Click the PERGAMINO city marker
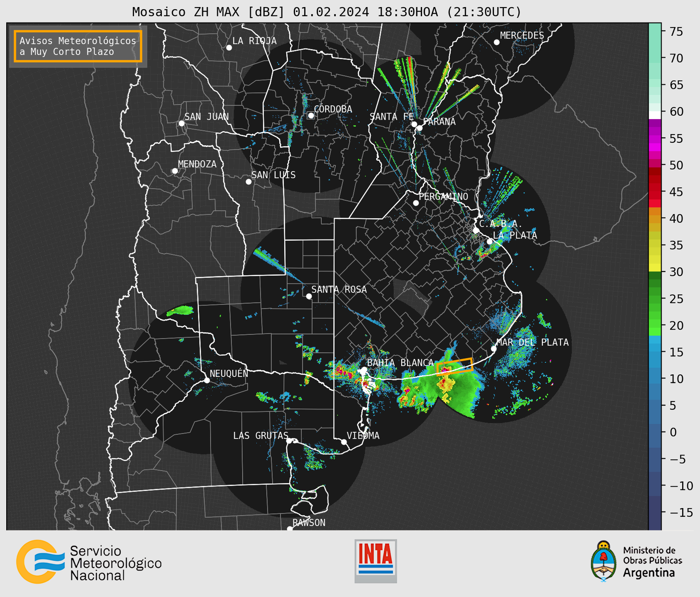 [416, 203]
